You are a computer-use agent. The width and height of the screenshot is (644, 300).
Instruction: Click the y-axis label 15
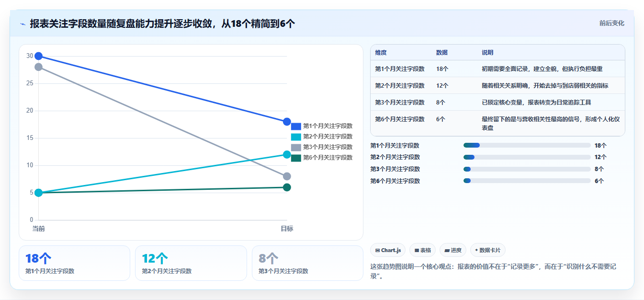coord(30,138)
